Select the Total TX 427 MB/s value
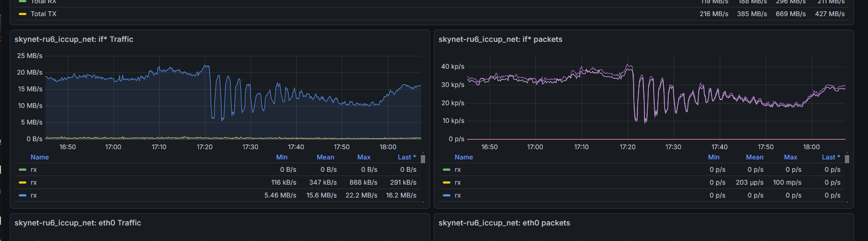Image resolution: width=868 pixels, height=241 pixels. pos(830,14)
